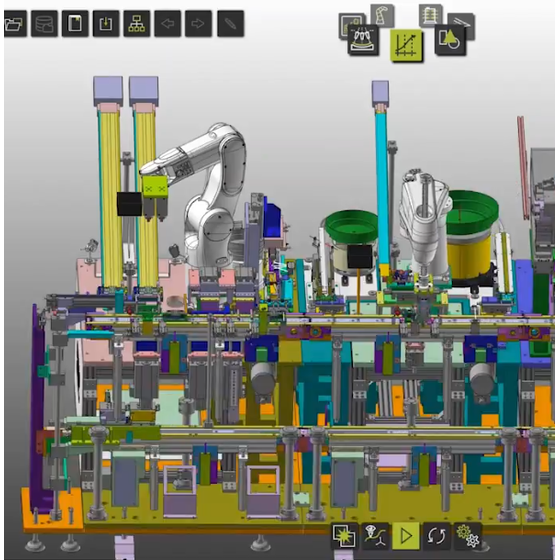This screenshot has height=560, width=560.
Task: Open the geometric shapes mode icon
Action: 450,40
